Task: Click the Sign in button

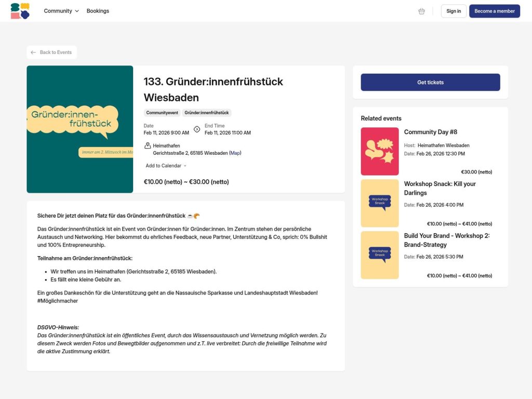Action: [x=453, y=10]
